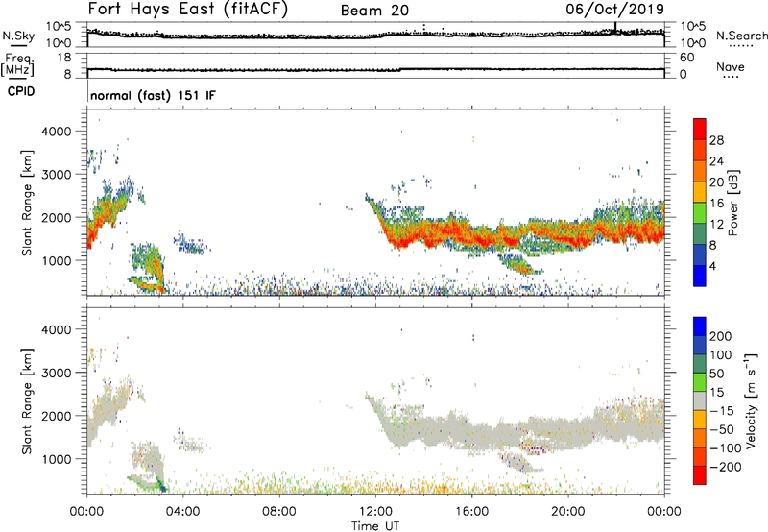768x532 pixels.
Task: Click '4000' on power panel range axis
Action: 56,132
